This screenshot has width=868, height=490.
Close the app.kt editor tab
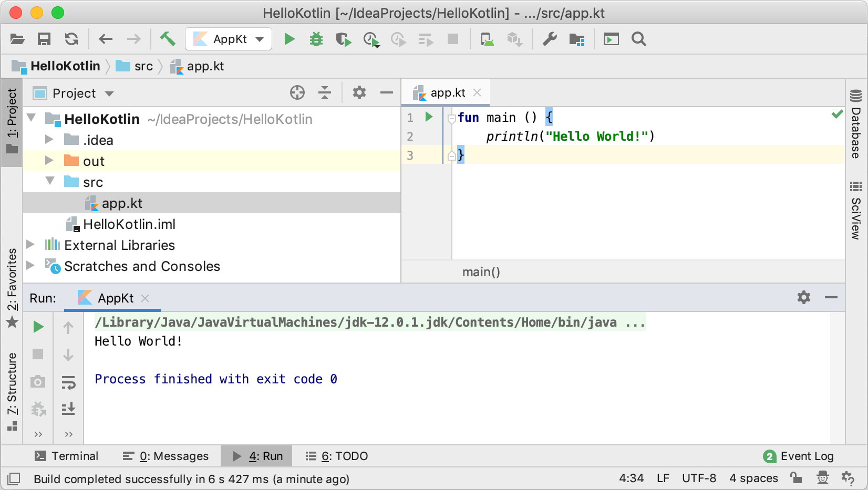(x=477, y=93)
